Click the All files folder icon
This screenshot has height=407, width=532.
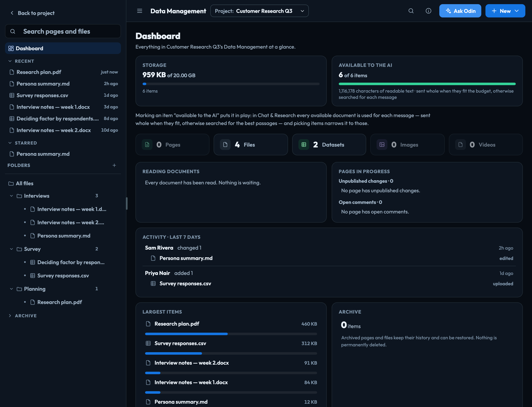(x=11, y=183)
